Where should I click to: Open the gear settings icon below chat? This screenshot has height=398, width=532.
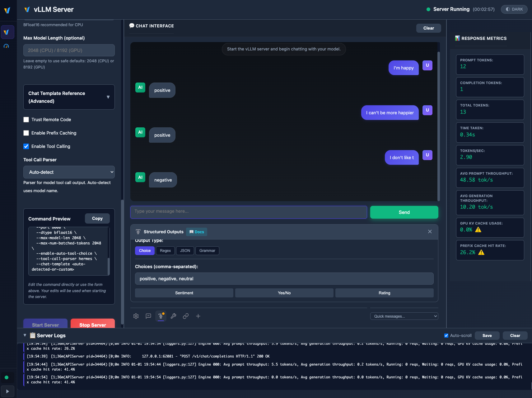[x=136, y=316]
